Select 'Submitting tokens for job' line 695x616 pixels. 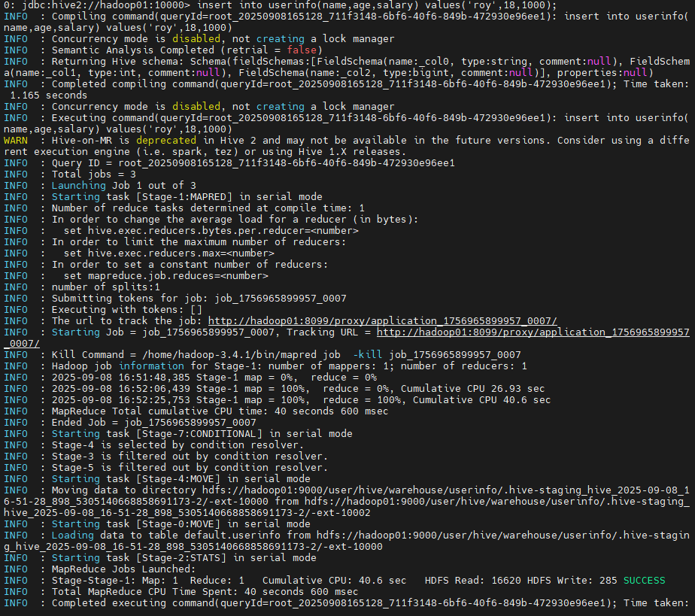coord(199,299)
